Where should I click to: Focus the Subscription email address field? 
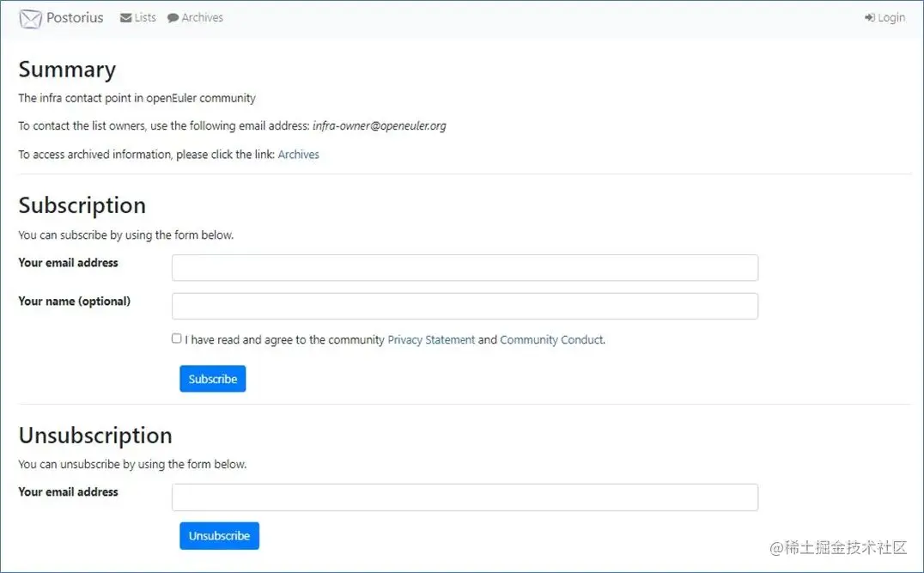[465, 268]
